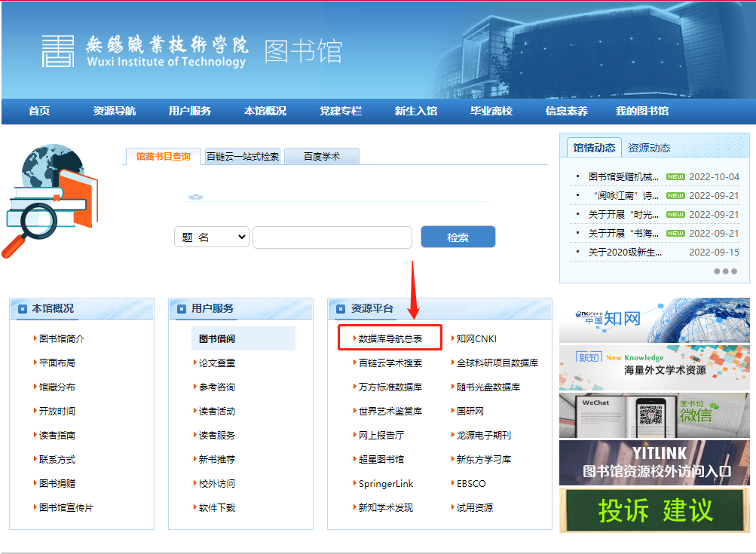Click the small blue icon above the search bar
This screenshot has width=756, height=554.
click(x=197, y=194)
